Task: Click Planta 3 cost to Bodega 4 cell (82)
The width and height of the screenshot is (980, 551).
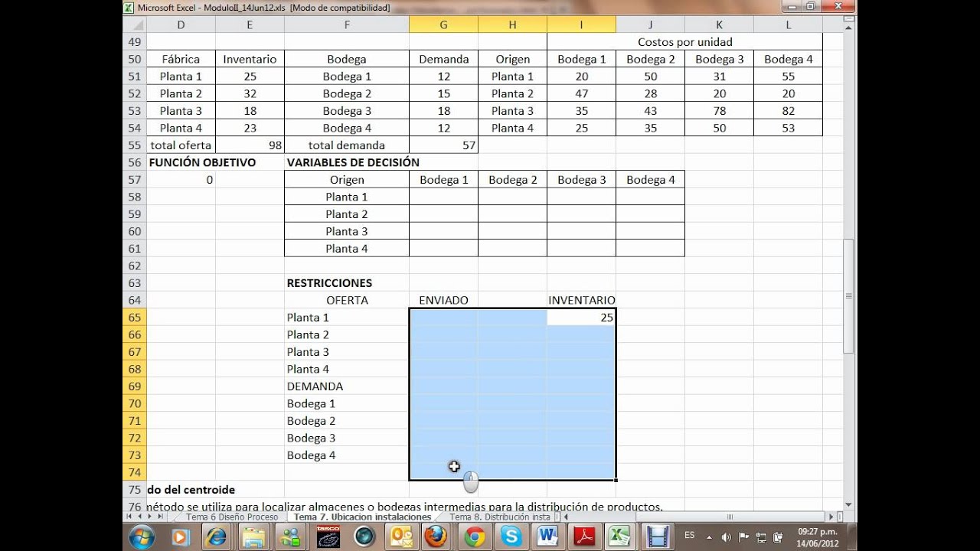Action: click(788, 111)
